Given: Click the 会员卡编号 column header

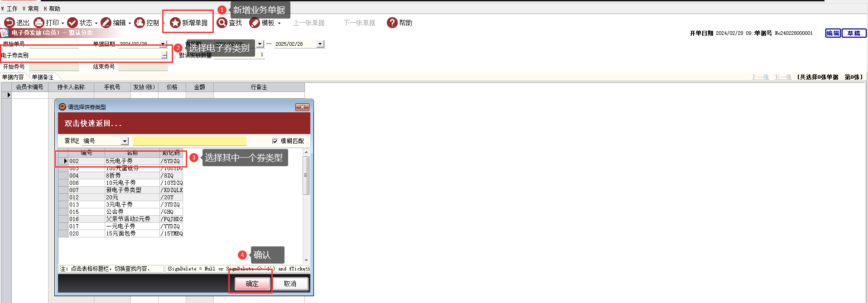Looking at the screenshot, I should 29,87.
